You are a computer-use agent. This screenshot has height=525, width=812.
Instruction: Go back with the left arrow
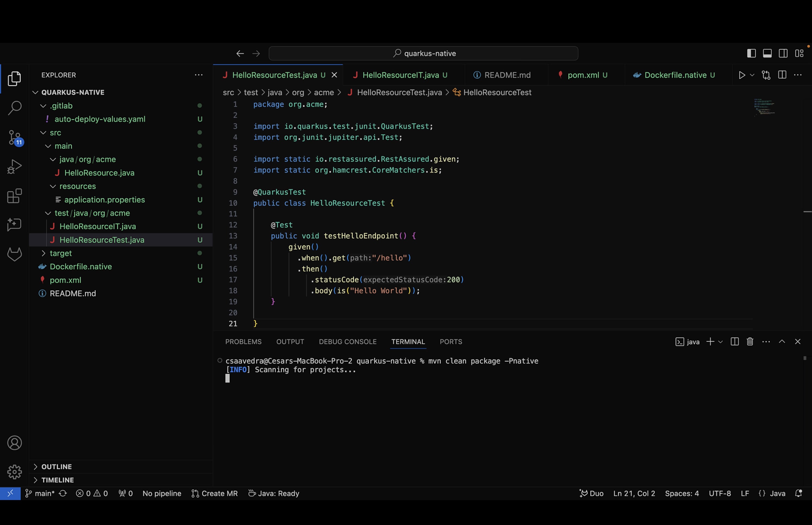[x=240, y=53]
